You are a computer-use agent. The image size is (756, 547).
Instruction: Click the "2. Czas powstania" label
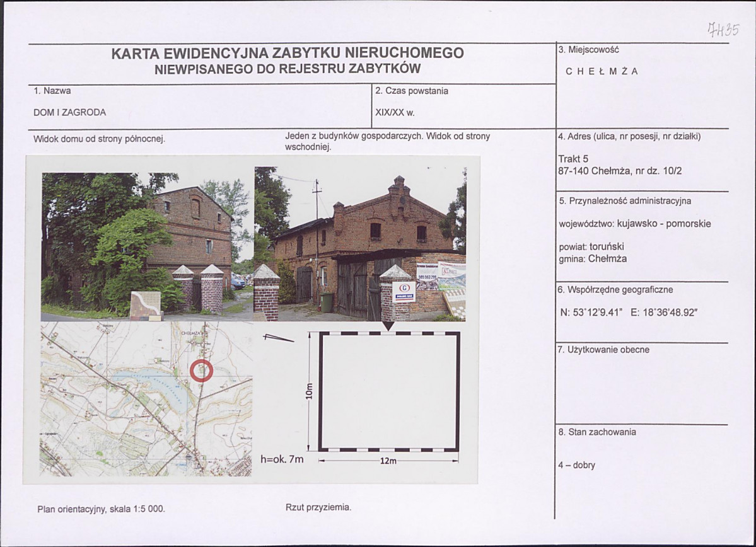[x=412, y=91]
